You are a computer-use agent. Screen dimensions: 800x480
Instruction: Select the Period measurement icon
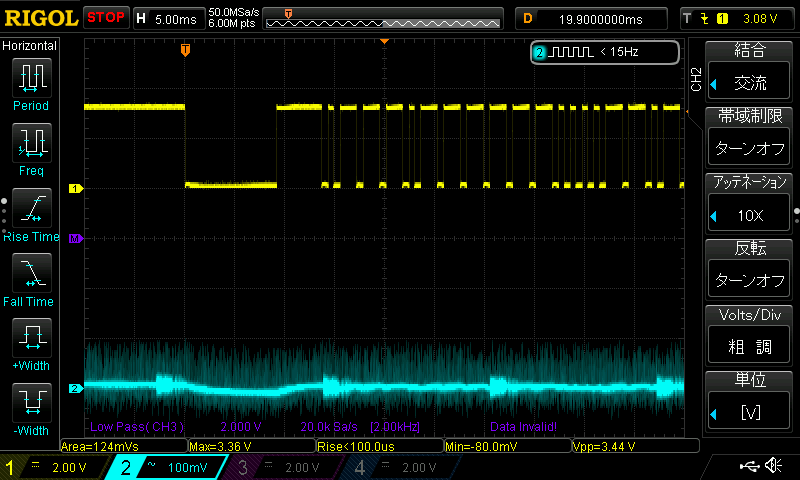(31, 77)
